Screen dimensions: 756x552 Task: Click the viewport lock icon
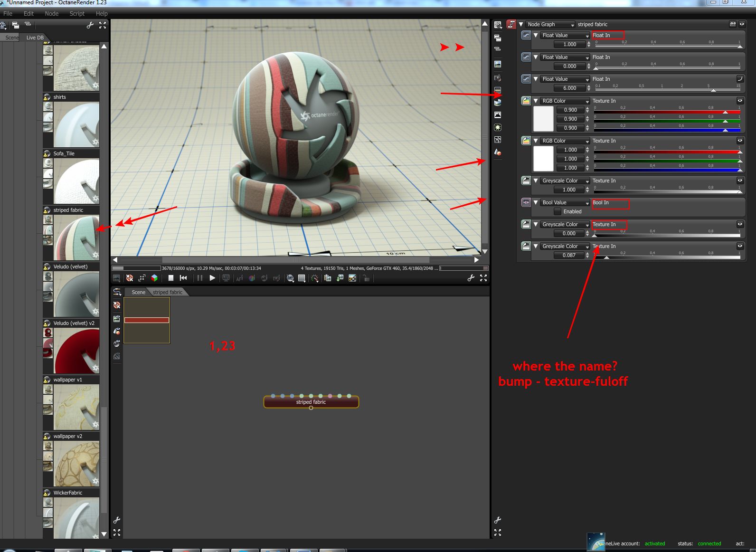pyautogui.click(x=366, y=278)
